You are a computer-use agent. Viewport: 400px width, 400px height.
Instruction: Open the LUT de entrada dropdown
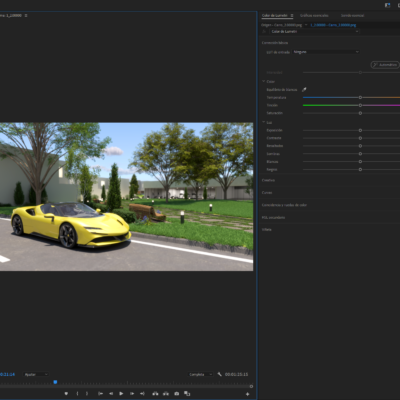[x=326, y=52]
